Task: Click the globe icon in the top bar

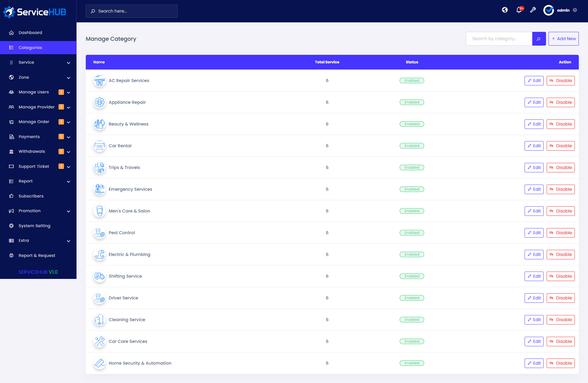Action: pyautogui.click(x=505, y=10)
